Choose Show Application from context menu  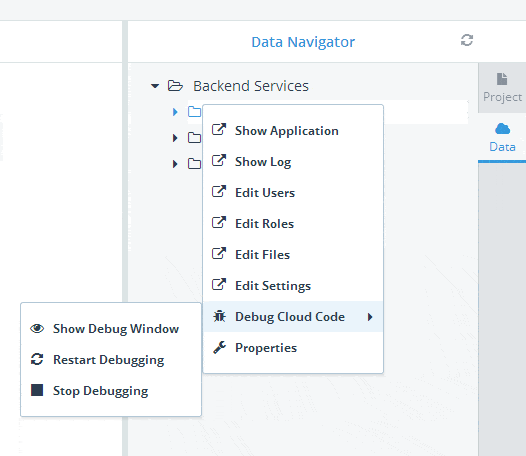tap(293, 131)
